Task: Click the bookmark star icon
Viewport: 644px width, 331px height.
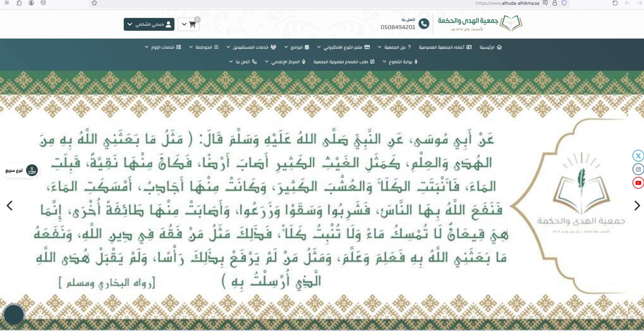Action: click(94, 3)
